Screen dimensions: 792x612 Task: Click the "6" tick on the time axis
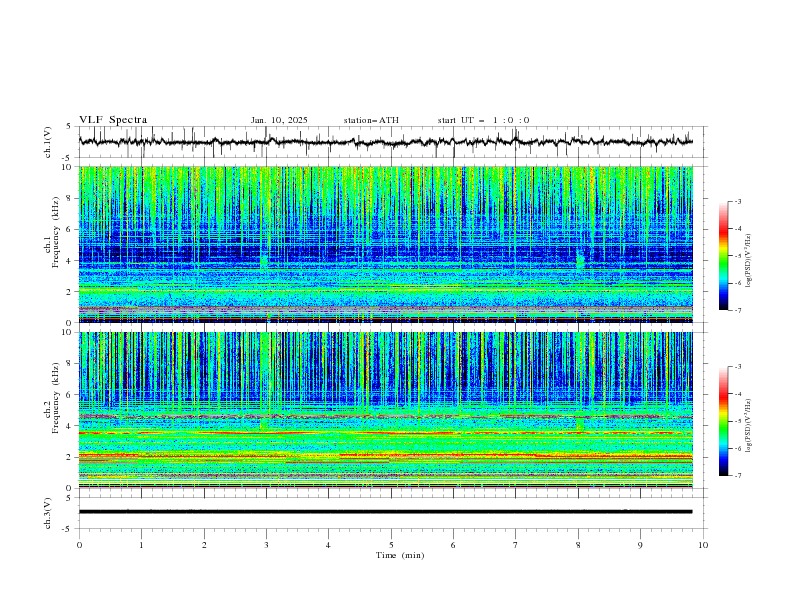(x=453, y=545)
